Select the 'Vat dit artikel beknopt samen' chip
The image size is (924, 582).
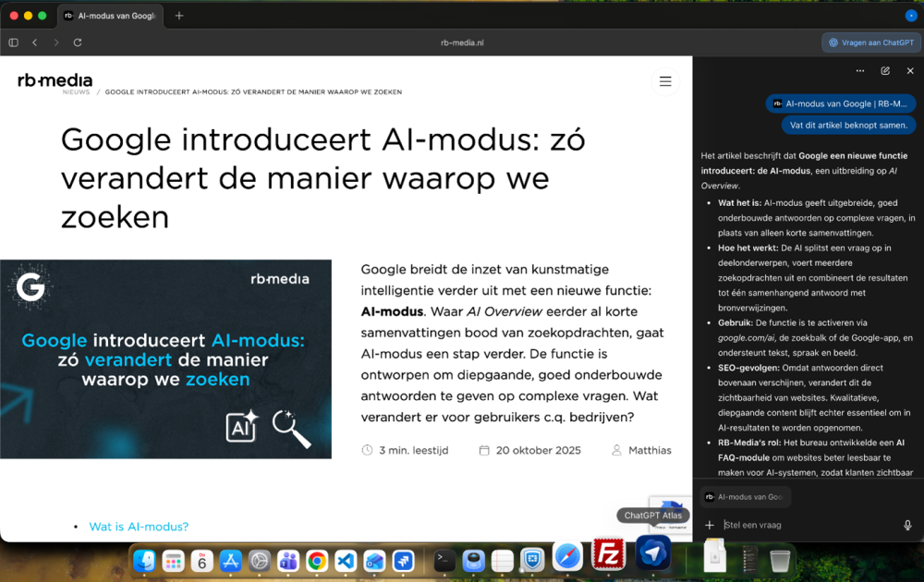click(848, 125)
